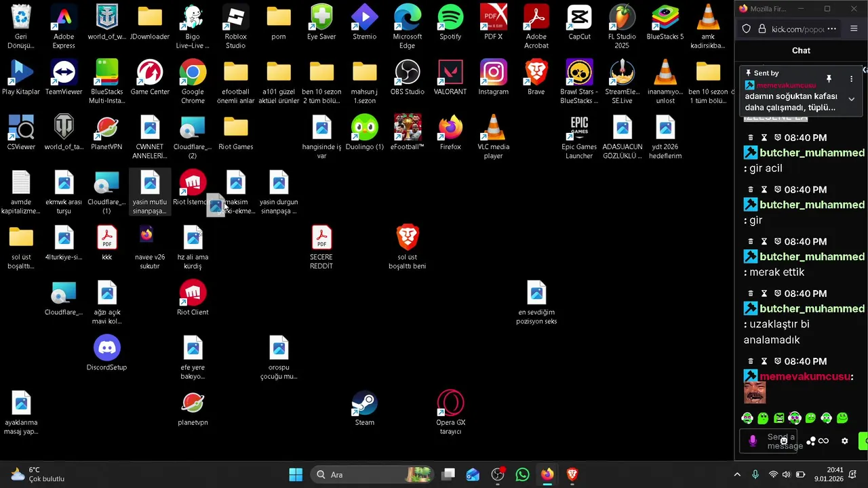
Task: Select the Geri Dönüşüm recycle bin
Action: pos(21,27)
